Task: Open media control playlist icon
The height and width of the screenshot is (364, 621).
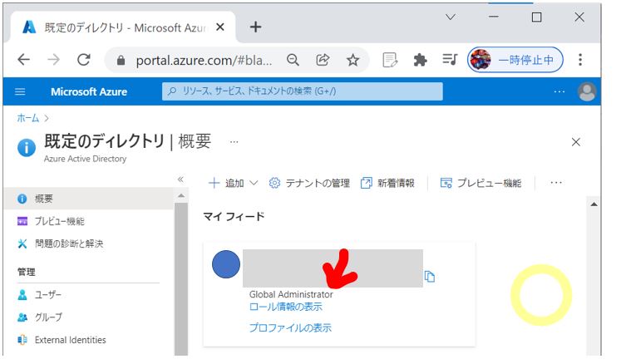Action: pos(450,59)
